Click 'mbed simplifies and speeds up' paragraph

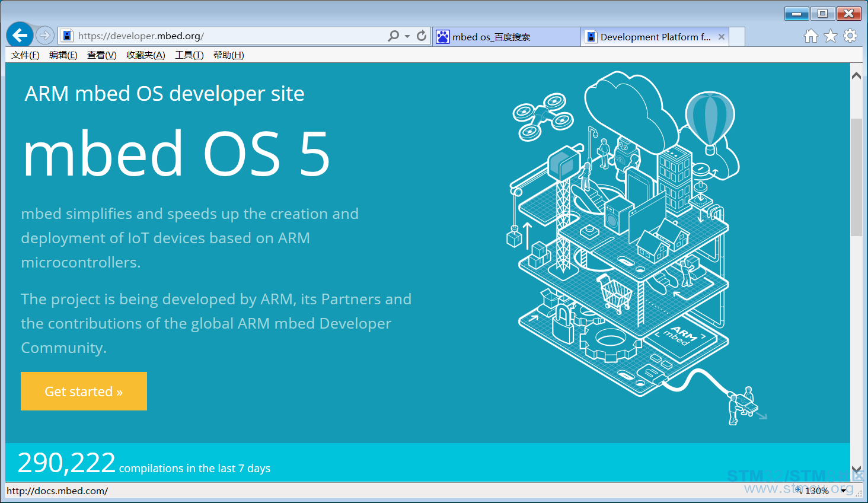(190, 238)
